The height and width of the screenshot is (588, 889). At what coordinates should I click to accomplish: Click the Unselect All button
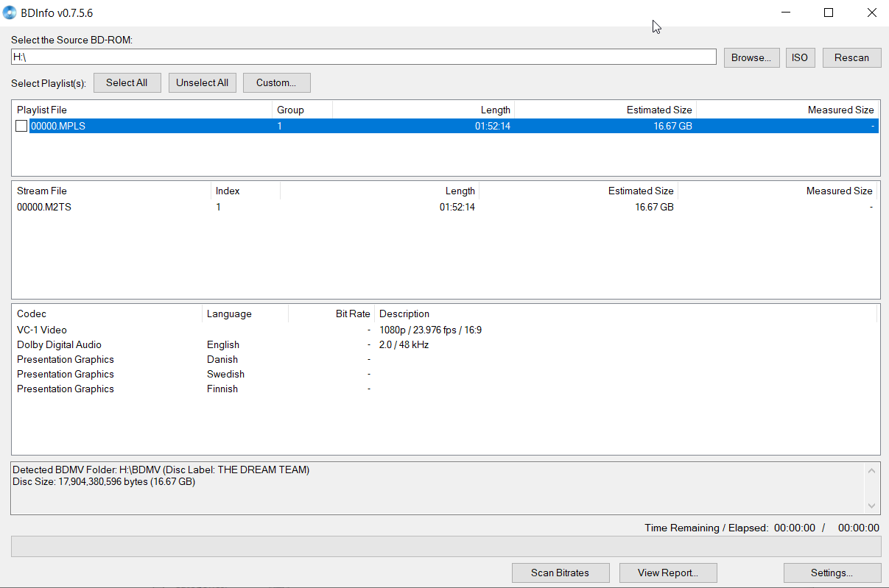pyautogui.click(x=202, y=82)
